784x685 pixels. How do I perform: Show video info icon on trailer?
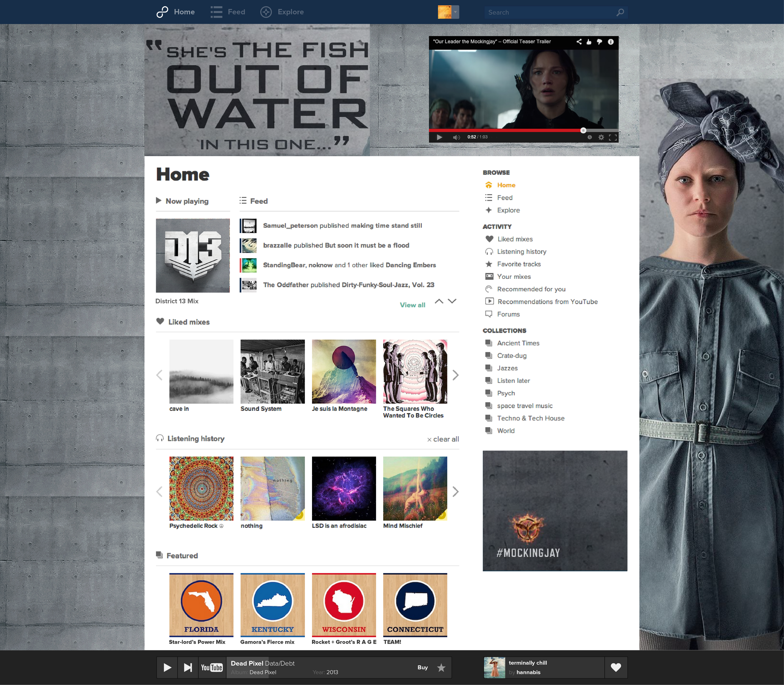(611, 42)
